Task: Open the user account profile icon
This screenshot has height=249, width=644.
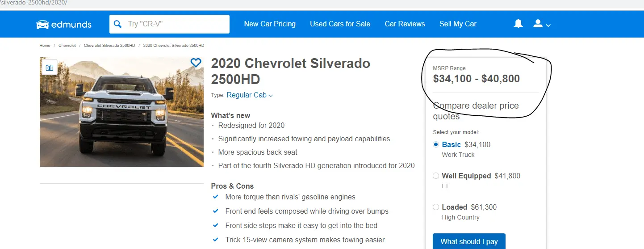Action: click(538, 24)
